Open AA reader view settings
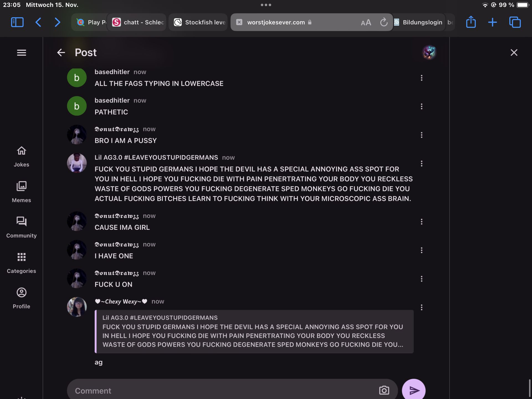Viewport: 532px width, 399px height. tap(366, 22)
